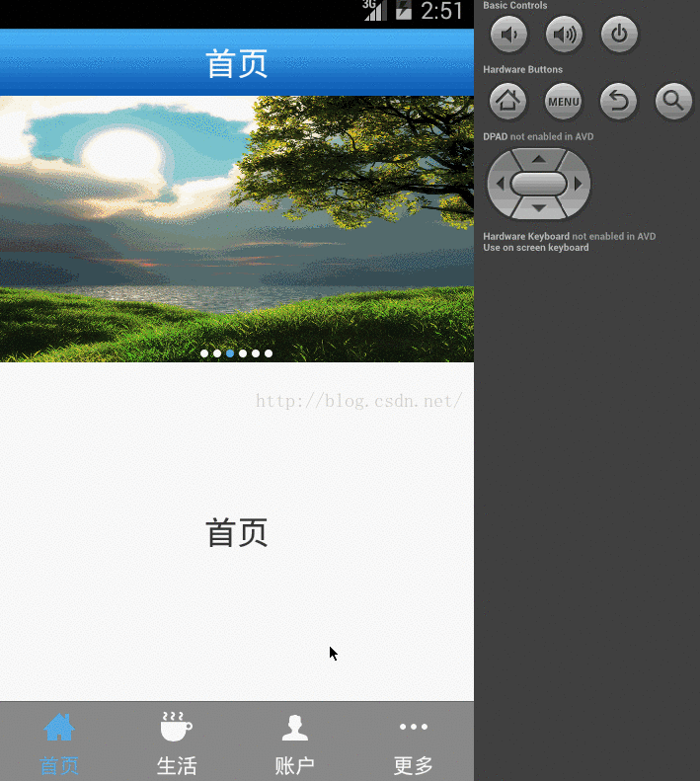Select the last carousel indicator dot
This screenshot has height=781, width=700.
[x=269, y=353]
